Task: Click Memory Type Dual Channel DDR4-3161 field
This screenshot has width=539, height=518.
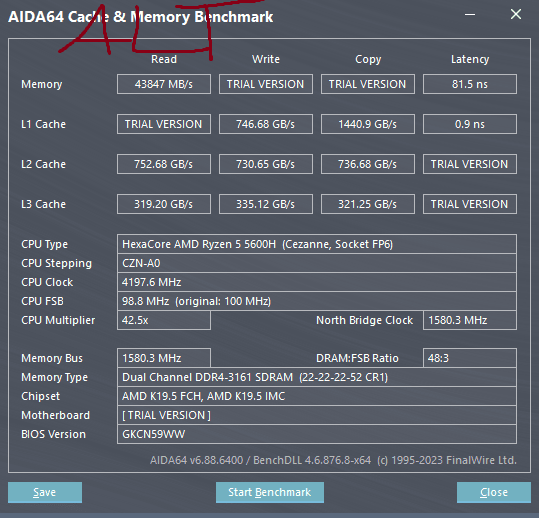Action: pos(317,377)
